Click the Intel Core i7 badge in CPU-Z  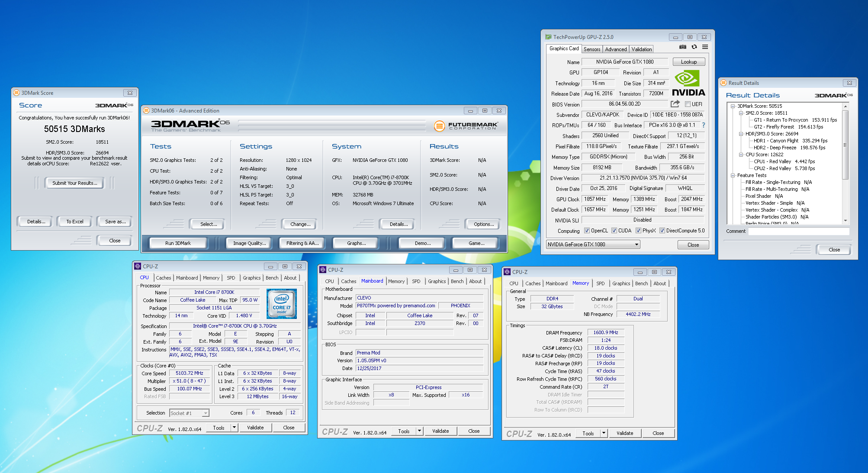pyautogui.click(x=282, y=304)
